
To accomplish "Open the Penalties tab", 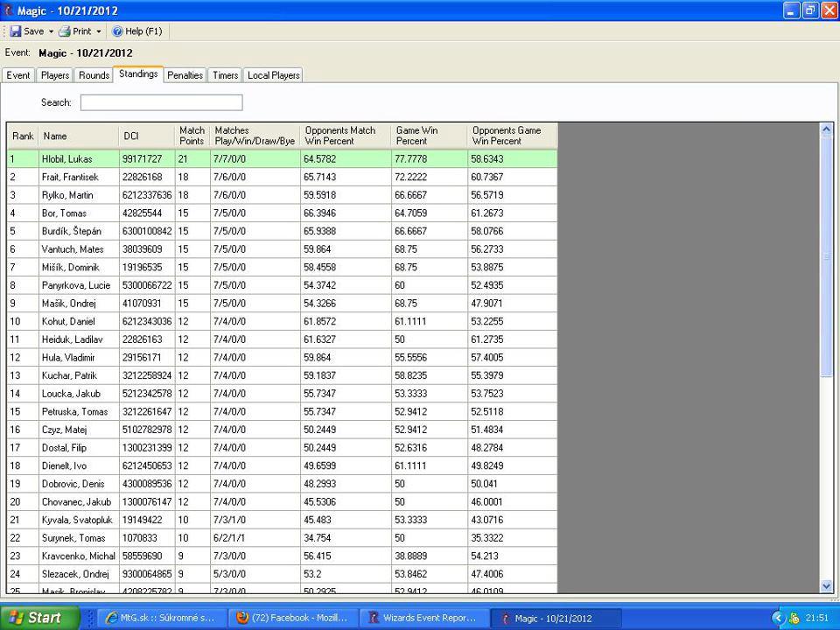I will [x=185, y=75].
